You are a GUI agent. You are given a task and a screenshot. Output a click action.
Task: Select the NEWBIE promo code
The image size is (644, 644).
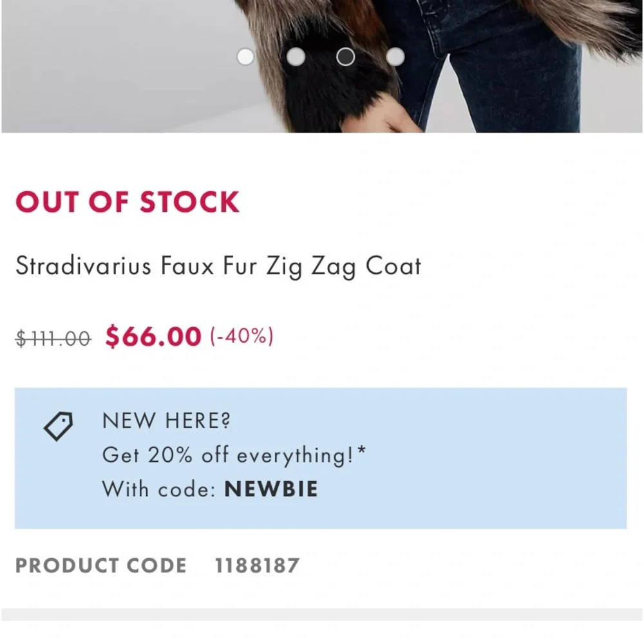coord(271,489)
